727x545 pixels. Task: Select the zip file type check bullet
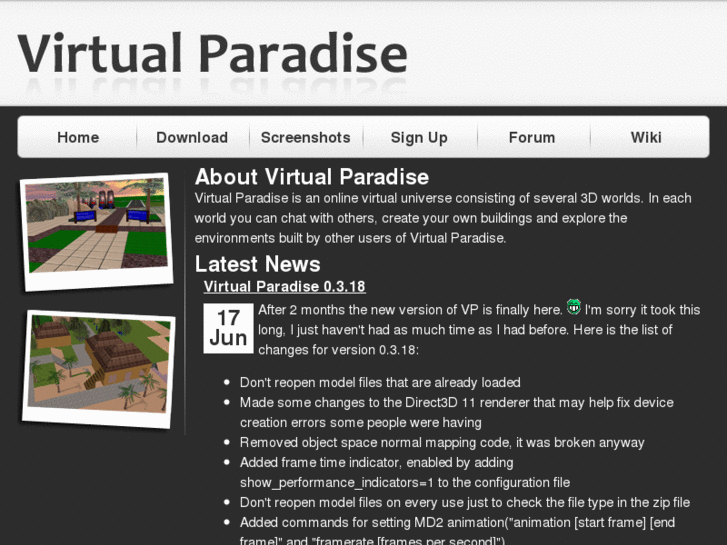(x=465, y=502)
